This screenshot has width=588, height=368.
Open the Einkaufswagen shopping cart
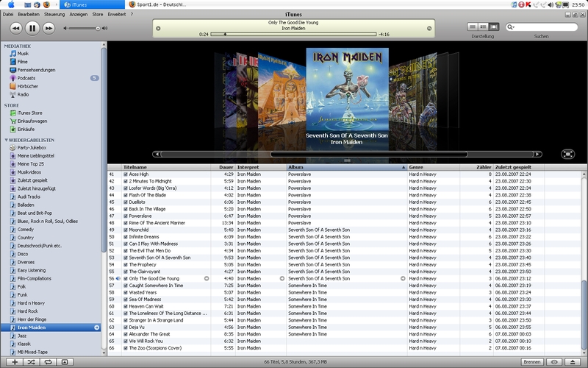tap(32, 121)
